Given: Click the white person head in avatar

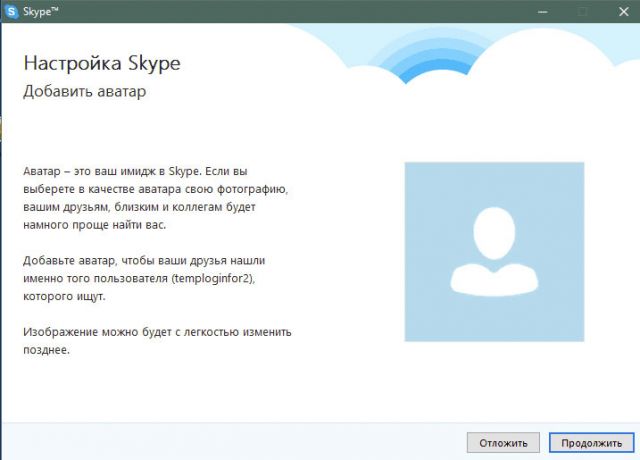Looking at the screenshot, I should point(494,233).
